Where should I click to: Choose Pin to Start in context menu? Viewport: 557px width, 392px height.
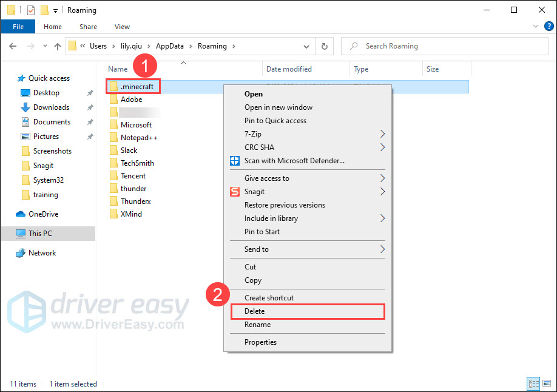(x=308, y=232)
